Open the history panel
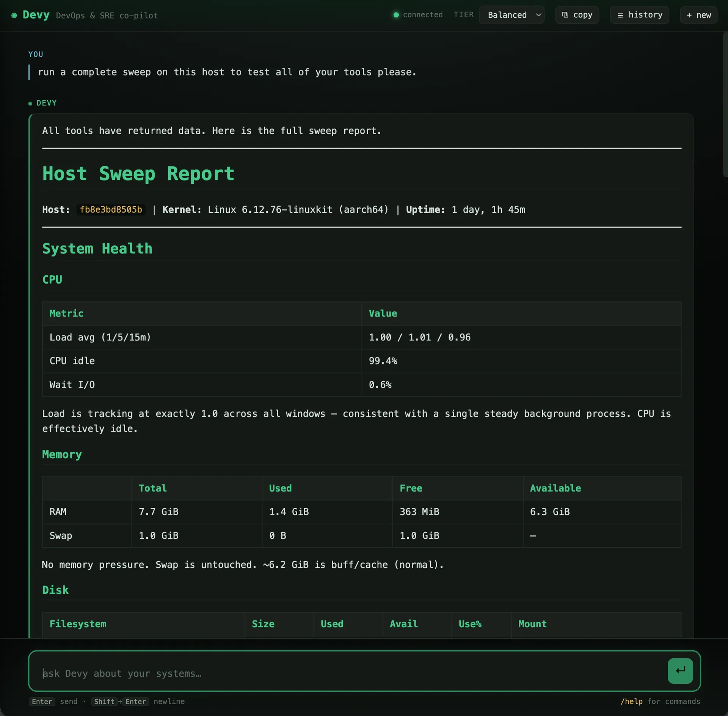This screenshot has width=728, height=716. point(639,15)
